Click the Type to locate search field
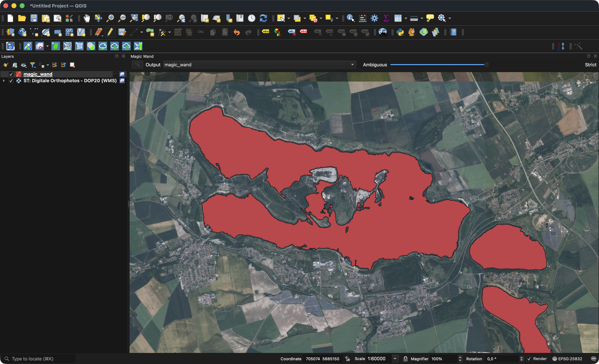 click(39, 359)
